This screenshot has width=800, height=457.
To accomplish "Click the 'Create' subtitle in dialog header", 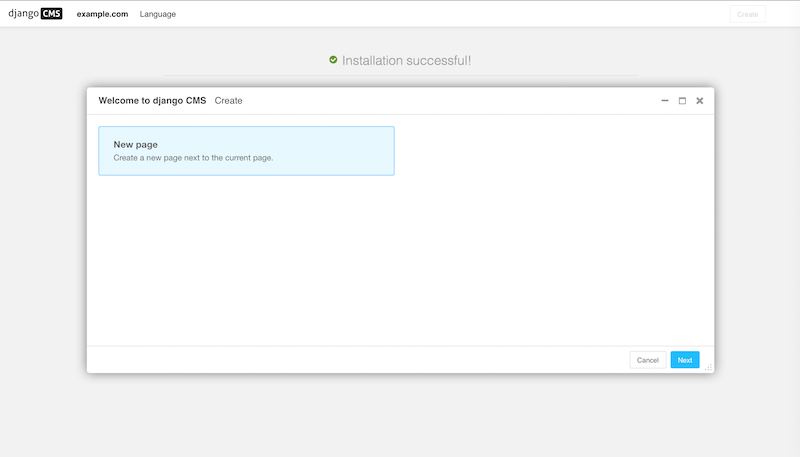I will click(x=228, y=101).
